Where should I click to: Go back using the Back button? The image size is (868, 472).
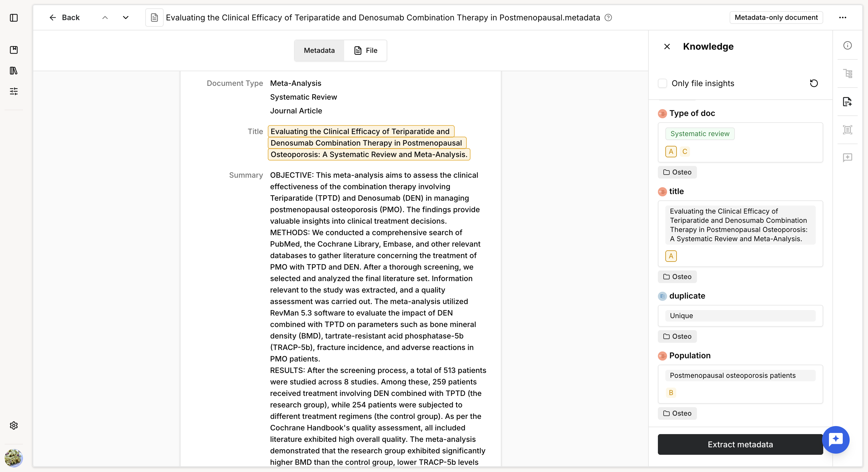pyautogui.click(x=64, y=18)
